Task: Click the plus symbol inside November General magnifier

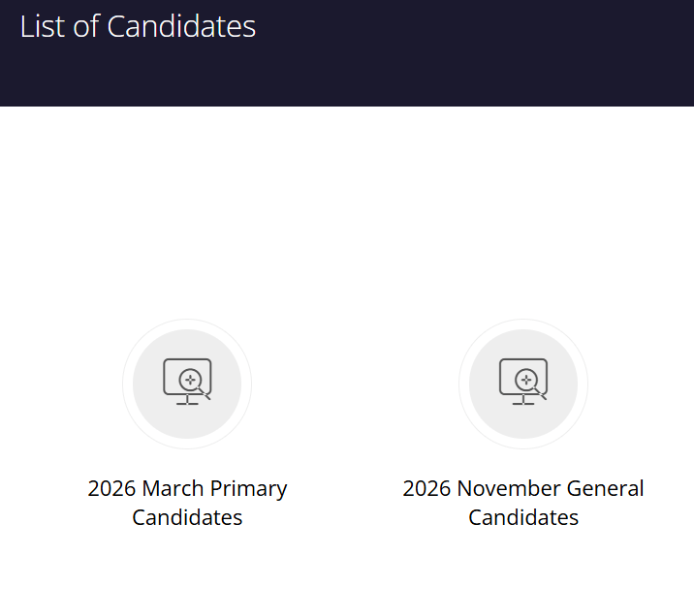Action: pyautogui.click(x=527, y=380)
